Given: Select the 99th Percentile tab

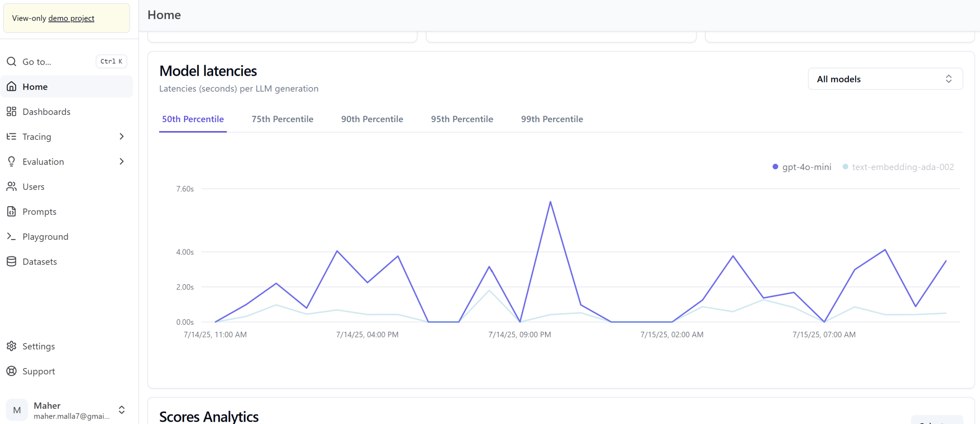Looking at the screenshot, I should [552, 119].
